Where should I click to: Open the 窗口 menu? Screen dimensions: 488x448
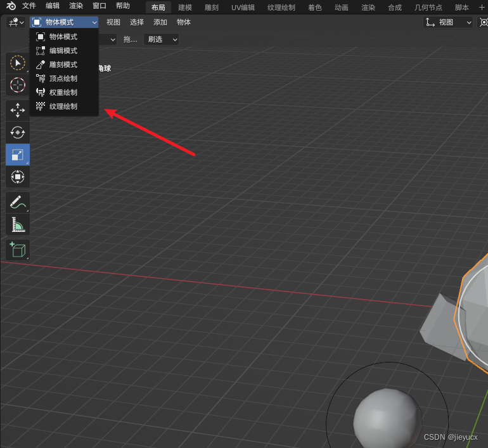pos(100,6)
